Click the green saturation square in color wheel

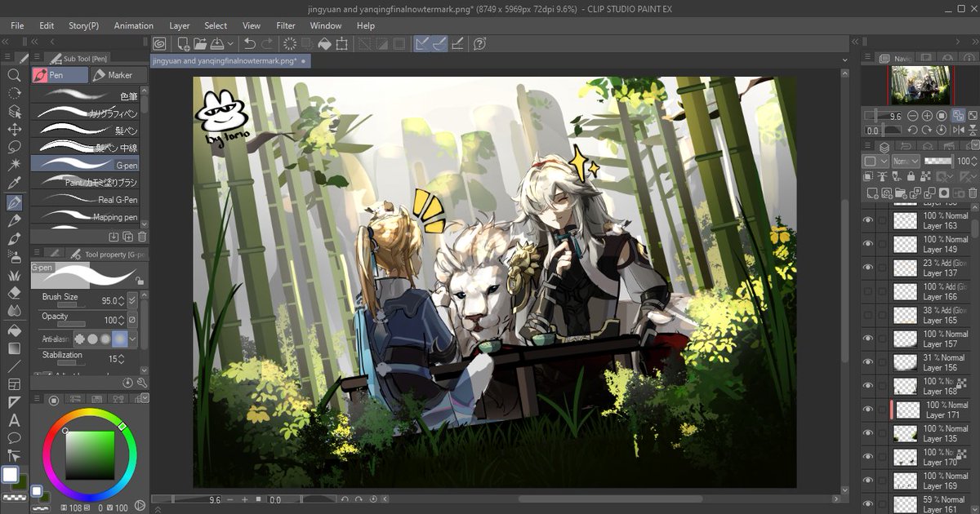(90, 454)
